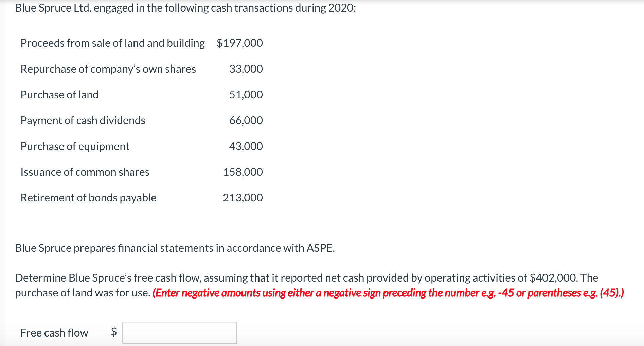Click the 33,000 repurchase amount

pyautogui.click(x=246, y=69)
